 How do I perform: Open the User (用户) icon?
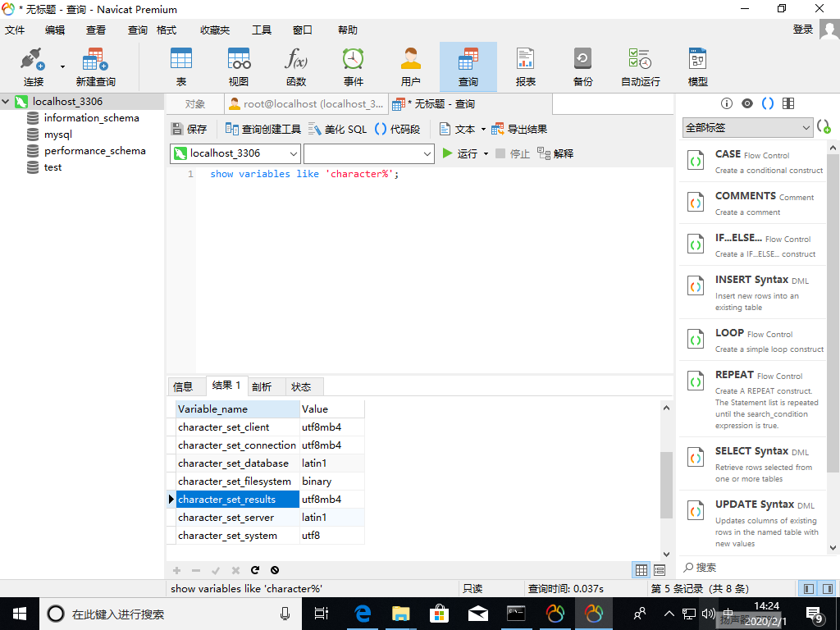pos(410,58)
